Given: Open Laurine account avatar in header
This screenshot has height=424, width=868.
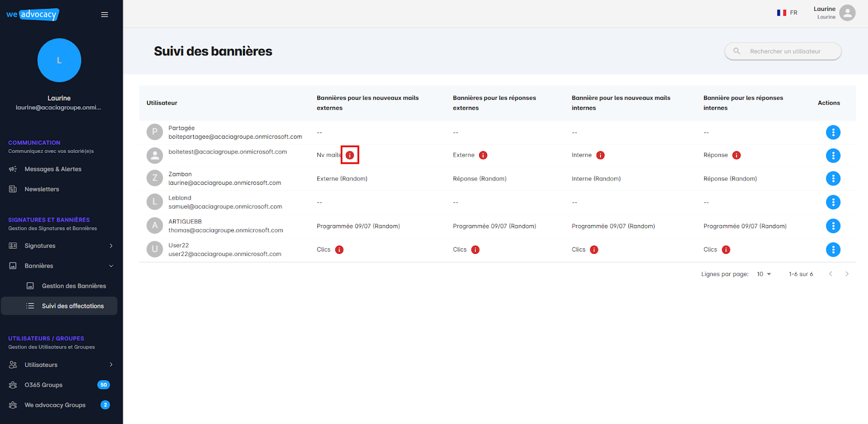Looking at the screenshot, I should [x=847, y=12].
